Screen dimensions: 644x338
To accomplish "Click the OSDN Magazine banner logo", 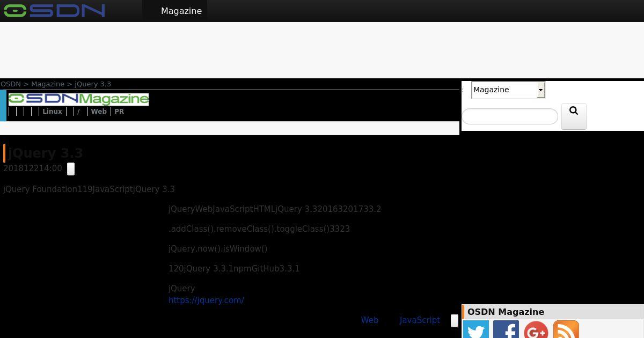I will (78, 99).
